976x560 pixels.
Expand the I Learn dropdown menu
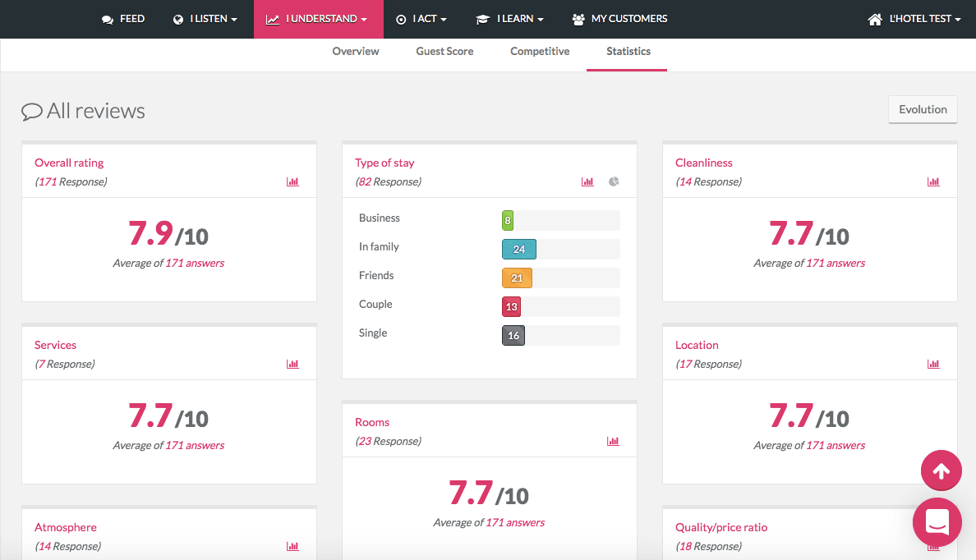point(510,19)
